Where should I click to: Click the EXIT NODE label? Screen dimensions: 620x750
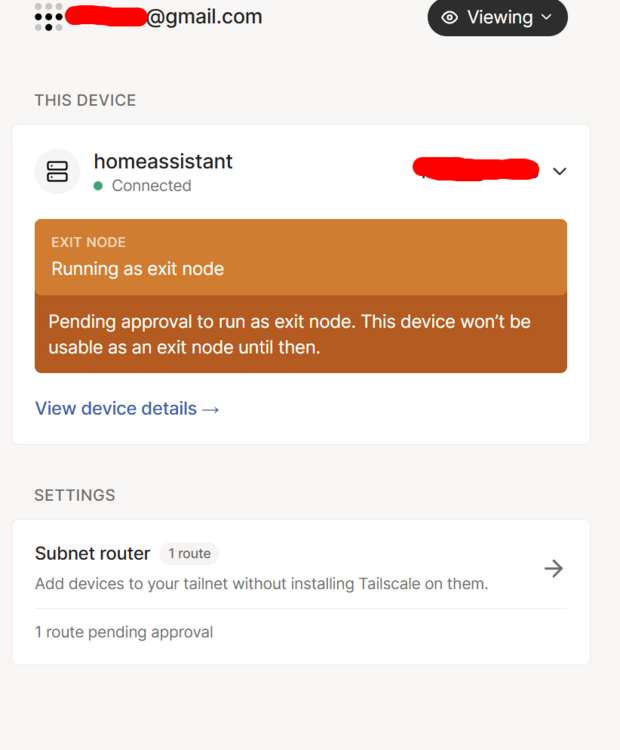point(88,242)
